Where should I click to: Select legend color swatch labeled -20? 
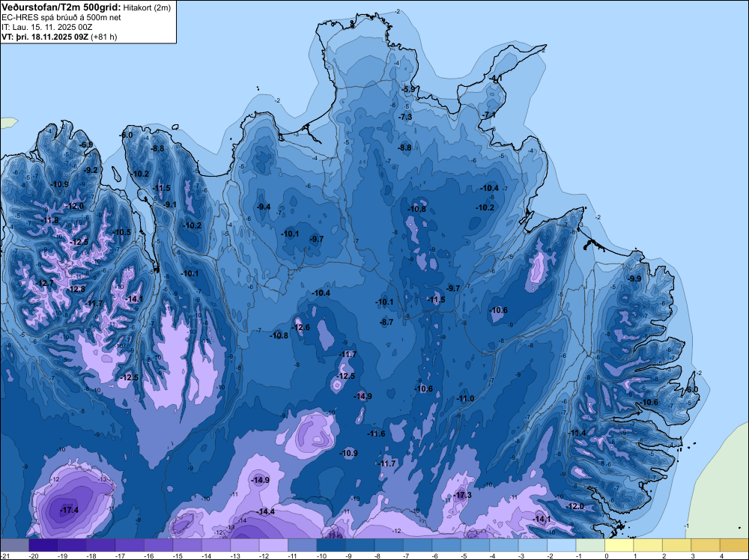(43, 545)
